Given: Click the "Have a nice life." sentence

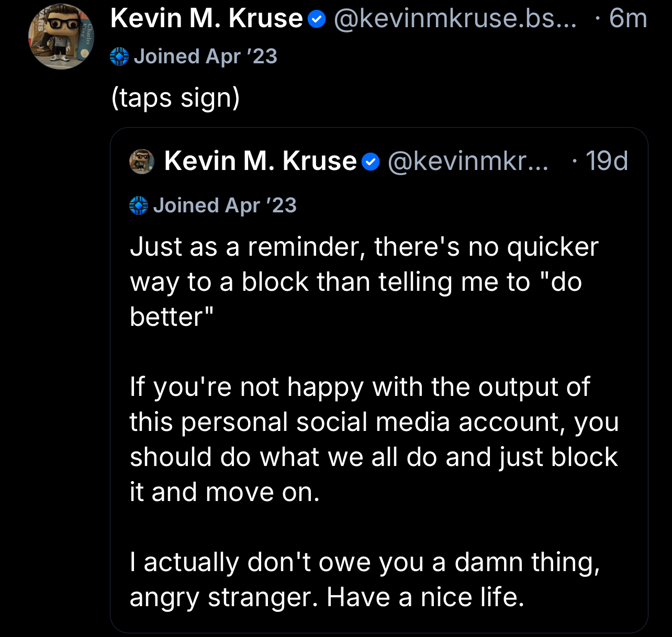Looking at the screenshot, I should pos(425,597).
